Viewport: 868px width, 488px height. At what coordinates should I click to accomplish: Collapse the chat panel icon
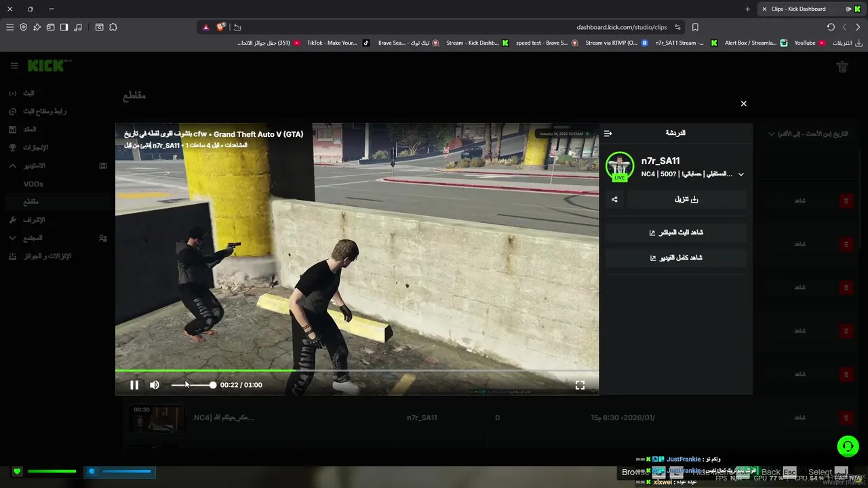608,134
